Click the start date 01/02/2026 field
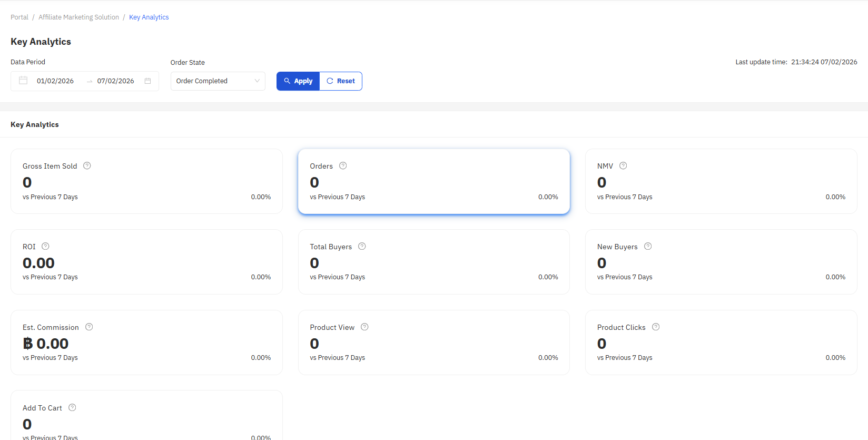Image resolution: width=868 pixels, height=440 pixels. (x=55, y=81)
